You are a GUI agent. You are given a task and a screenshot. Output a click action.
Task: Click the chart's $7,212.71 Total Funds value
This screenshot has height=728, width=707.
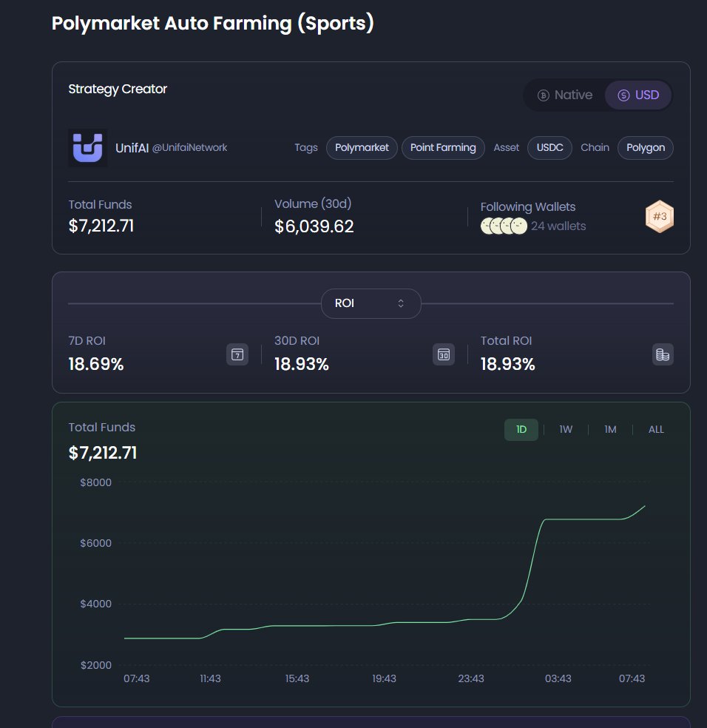tap(103, 453)
